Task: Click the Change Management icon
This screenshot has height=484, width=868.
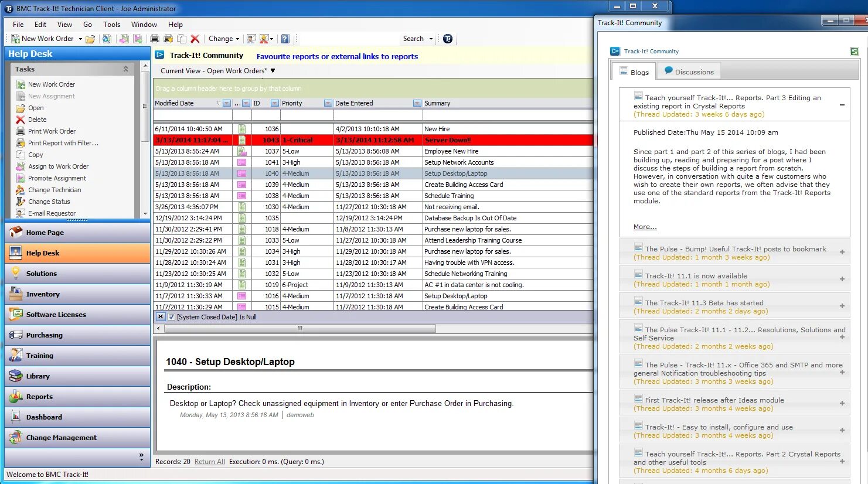Action: tap(16, 437)
